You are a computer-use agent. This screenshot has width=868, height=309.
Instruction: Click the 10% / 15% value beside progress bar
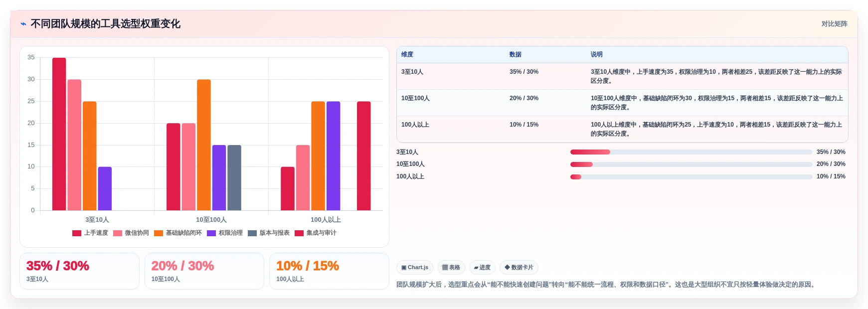tap(831, 176)
